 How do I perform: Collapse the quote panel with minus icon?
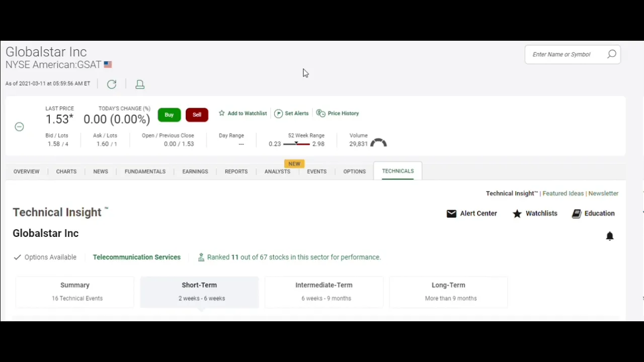click(19, 127)
